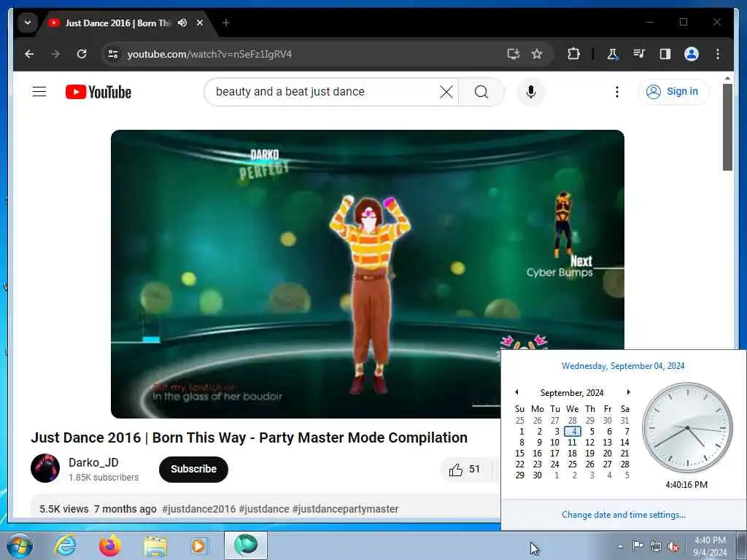Go to YouTube home via logo

point(98,92)
